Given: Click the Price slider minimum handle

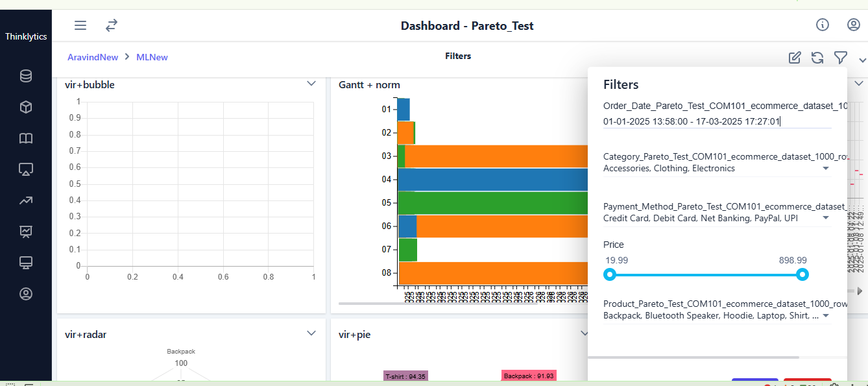Looking at the screenshot, I should pyautogui.click(x=609, y=275).
